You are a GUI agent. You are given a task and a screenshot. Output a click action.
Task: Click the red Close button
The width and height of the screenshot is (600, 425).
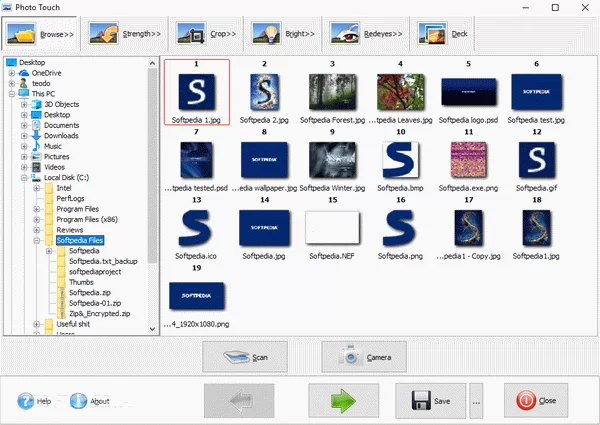coord(536,401)
